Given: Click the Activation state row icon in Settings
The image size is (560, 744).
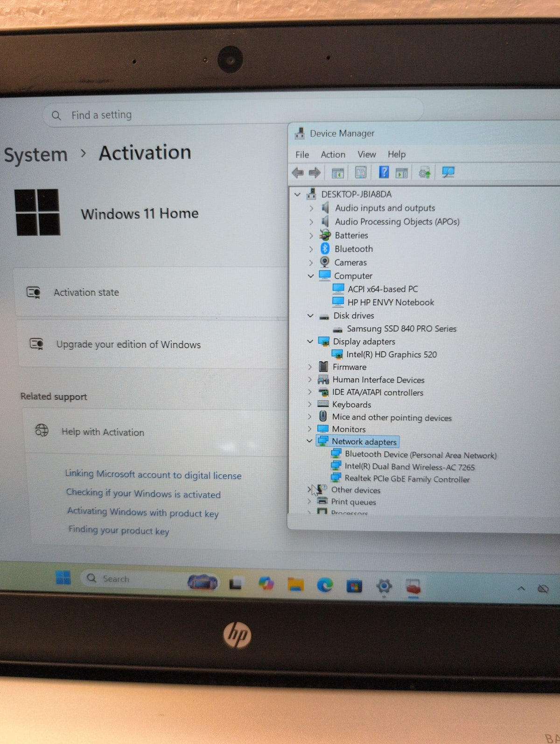Looking at the screenshot, I should (34, 293).
